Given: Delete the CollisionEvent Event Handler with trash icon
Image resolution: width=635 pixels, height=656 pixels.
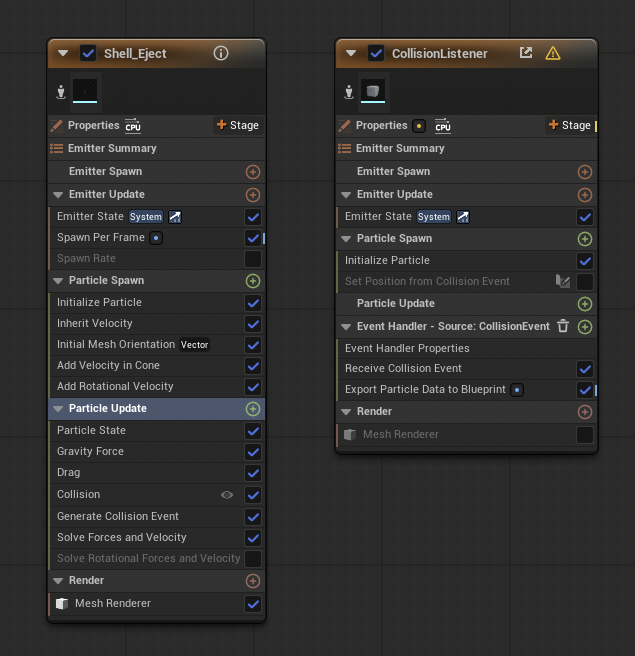Looking at the screenshot, I should point(563,326).
